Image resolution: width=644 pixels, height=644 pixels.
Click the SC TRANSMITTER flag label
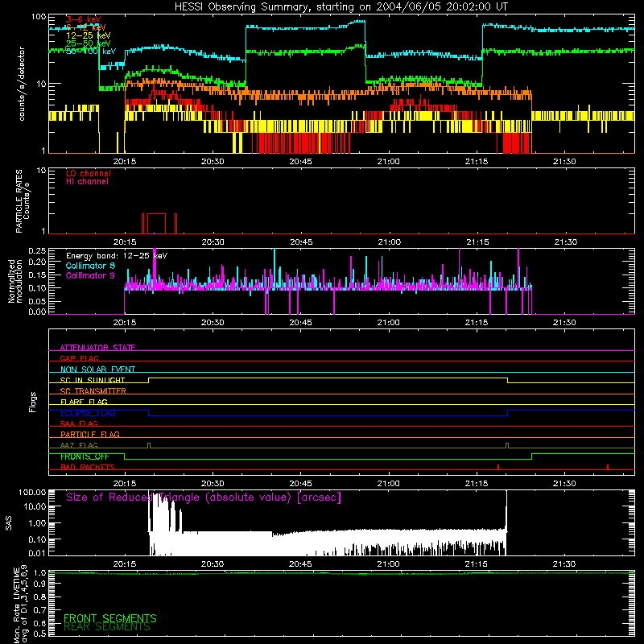(93, 390)
